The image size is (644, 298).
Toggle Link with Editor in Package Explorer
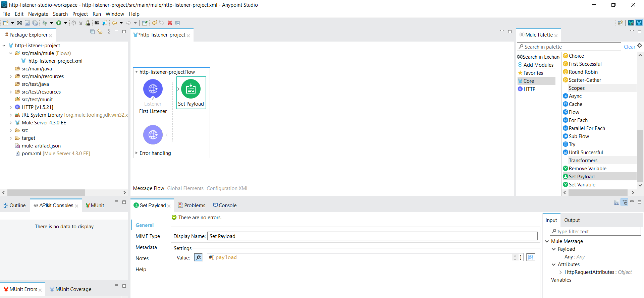[x=100, y=32]
